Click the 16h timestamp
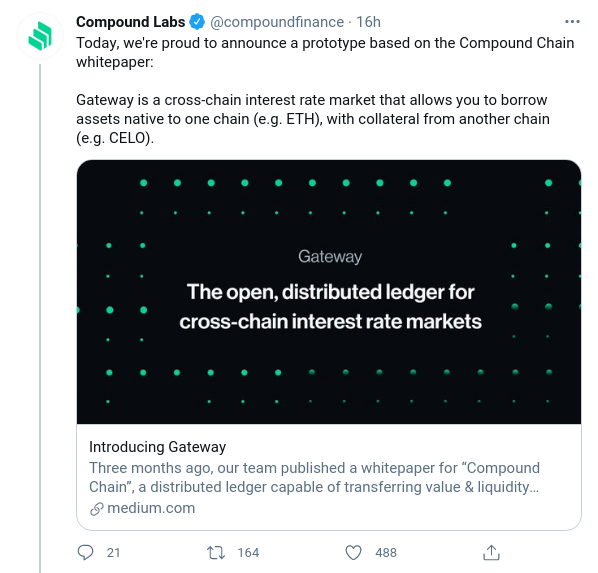The width and height of the screenshot is (598, 573). coord(368,22)
